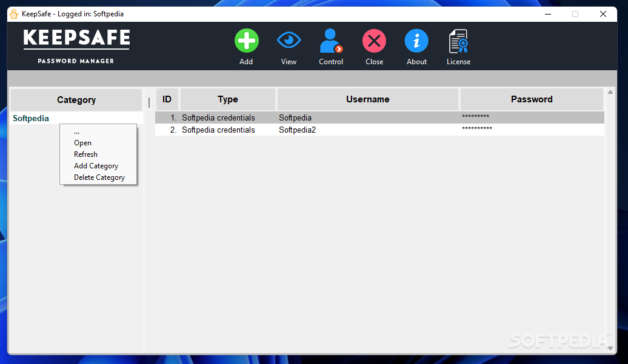Choose Refresh from the context menu
Image resolution: width=628 pixels, height=364 pixels.
click(85, 154)
